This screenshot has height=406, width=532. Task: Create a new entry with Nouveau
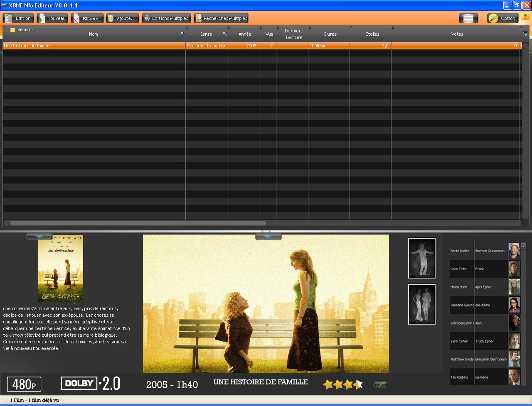[52, 18]
